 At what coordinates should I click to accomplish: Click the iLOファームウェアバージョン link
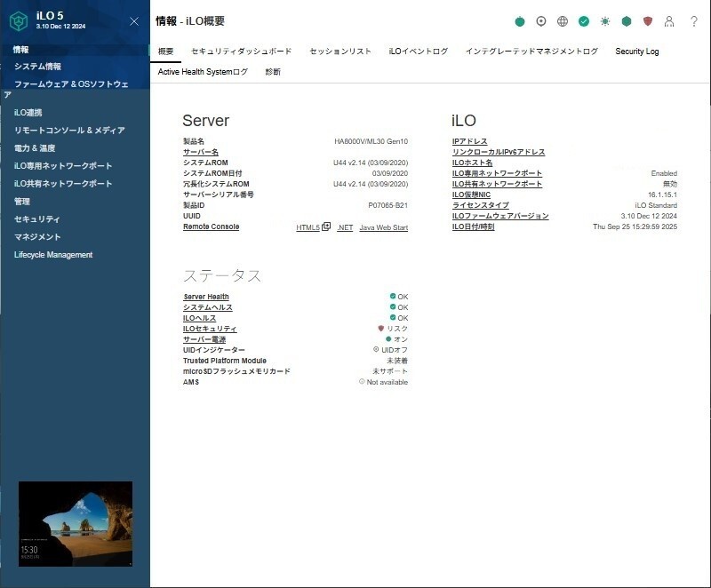[500, 216]
